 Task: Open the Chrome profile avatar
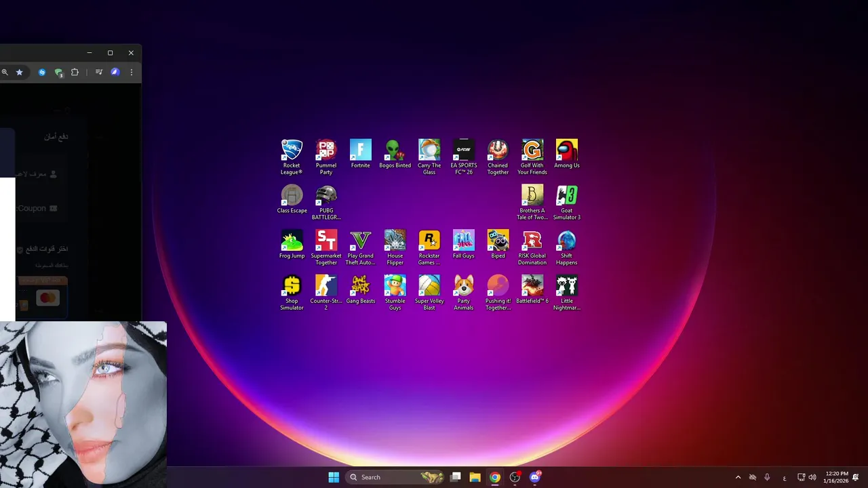click(x=115, y=72)
